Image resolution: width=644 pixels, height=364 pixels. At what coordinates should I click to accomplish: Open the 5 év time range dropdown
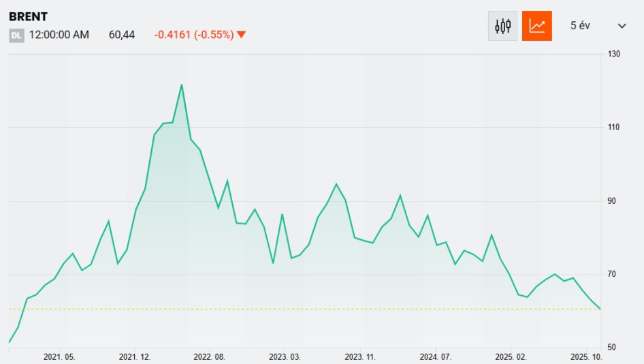tap(580, 26)
